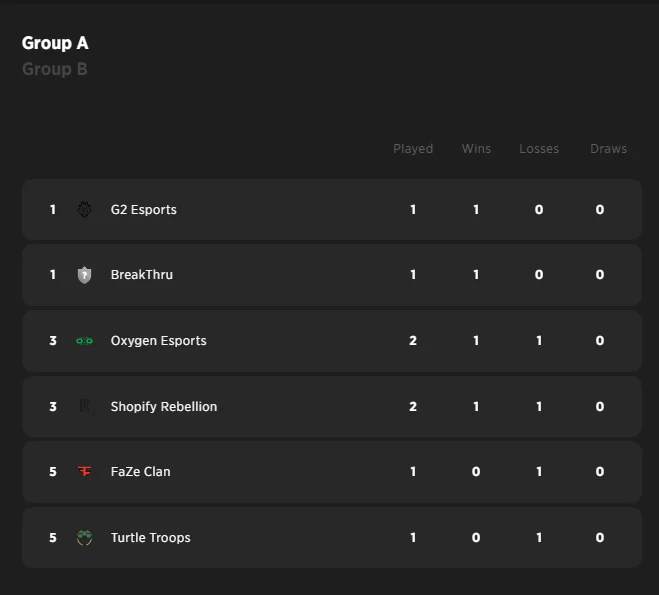
Task: Click Oxygen Esports losses value
Action: pyautogui.click(x=539, y=341)
